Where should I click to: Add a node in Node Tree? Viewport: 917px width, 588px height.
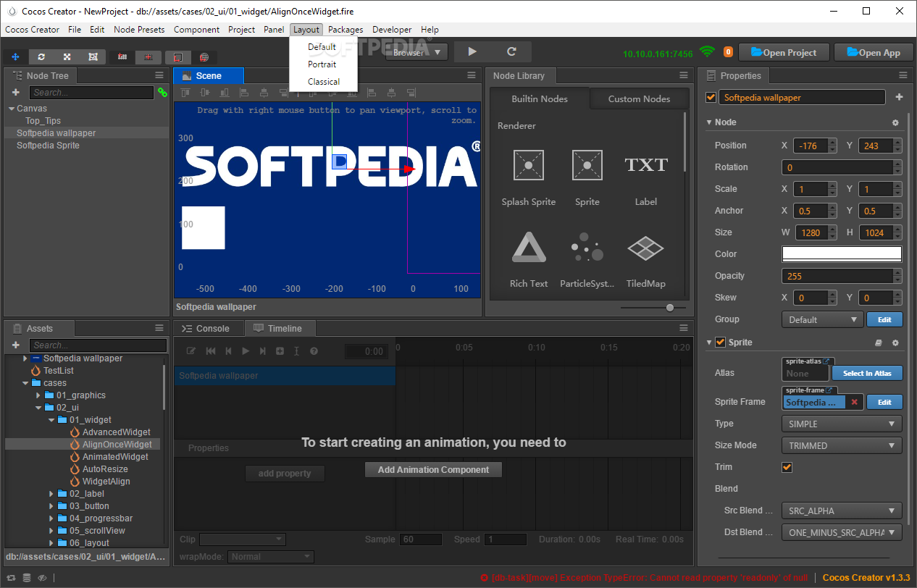[16, 93]
